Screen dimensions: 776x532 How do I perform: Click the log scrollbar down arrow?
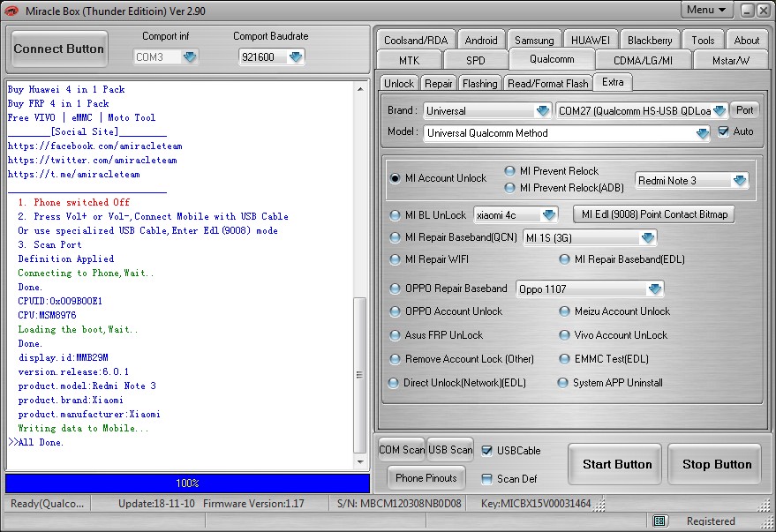[360, 462]
